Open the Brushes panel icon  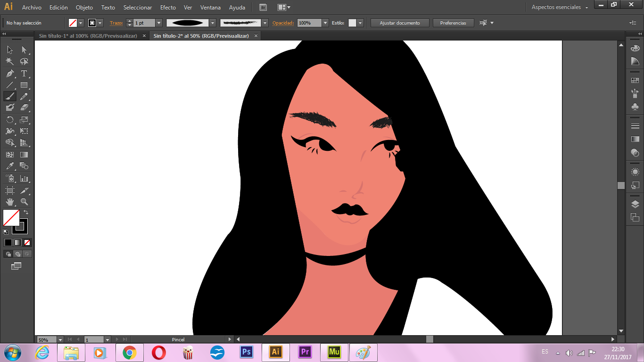[x=635, y=93]
